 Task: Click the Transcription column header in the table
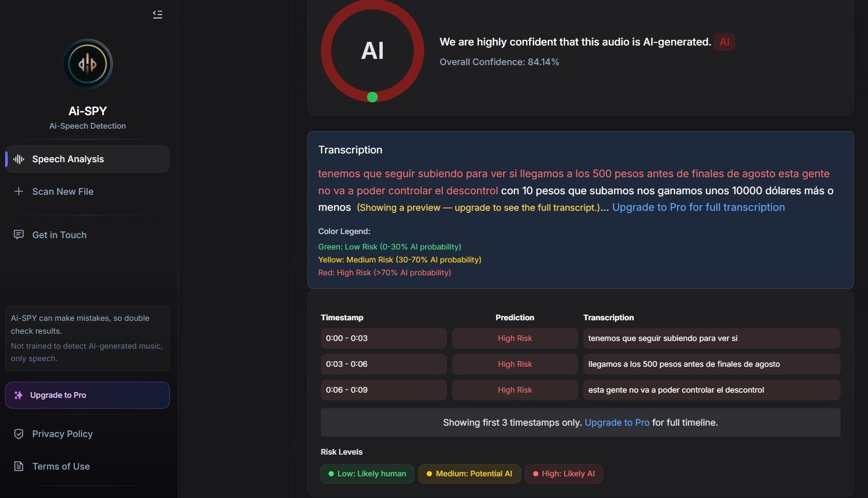tap(609, 318)
